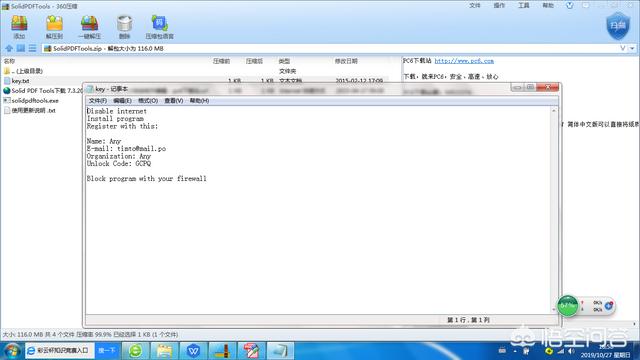Image resolution: width=640 pixels, height=360 pixels.
Task: Open the 360 browser from the taskbar
Action: 136,351
